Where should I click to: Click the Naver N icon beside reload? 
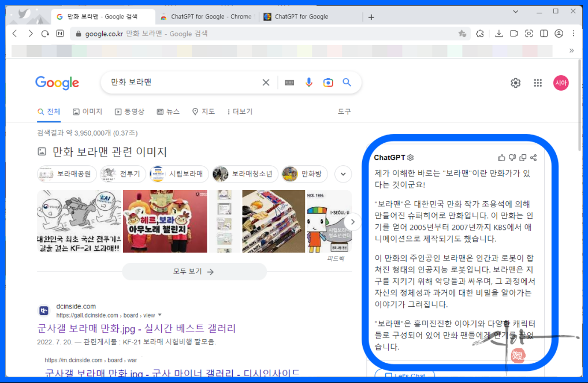[x=60, y=34]
